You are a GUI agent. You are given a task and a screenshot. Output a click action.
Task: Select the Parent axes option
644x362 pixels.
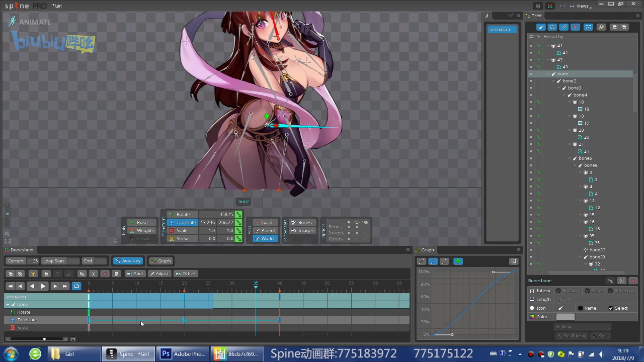point(265,230)
